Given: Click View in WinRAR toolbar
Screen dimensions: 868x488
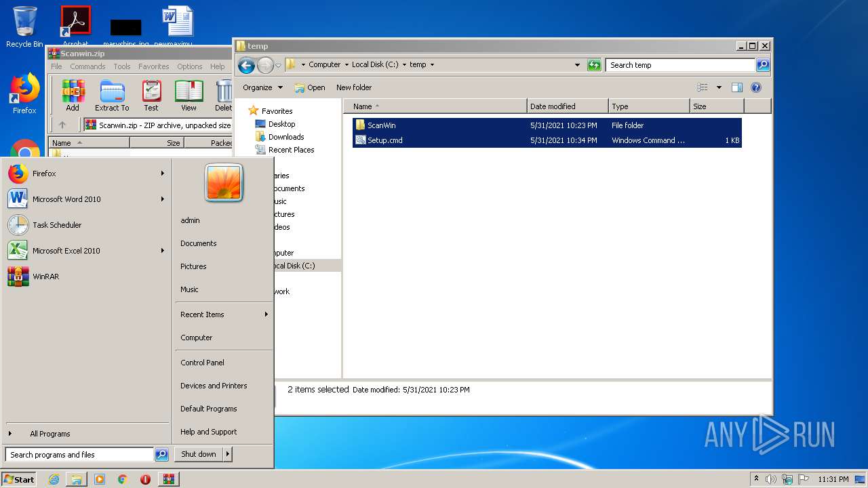Looking at the screenshot, I should coord(189,96).
